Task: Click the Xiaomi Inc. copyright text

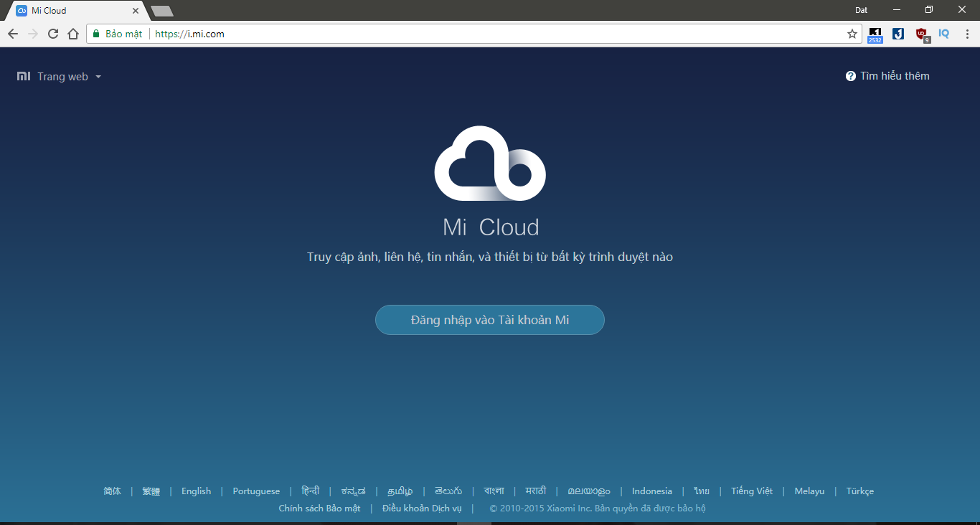Action: (598, 508)
